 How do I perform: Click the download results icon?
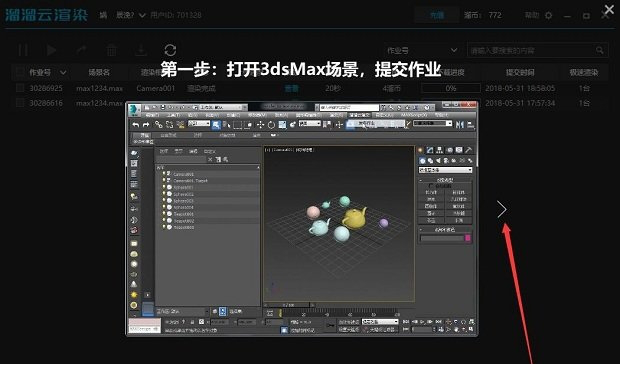pyautogui.click(x=141, y=50)
